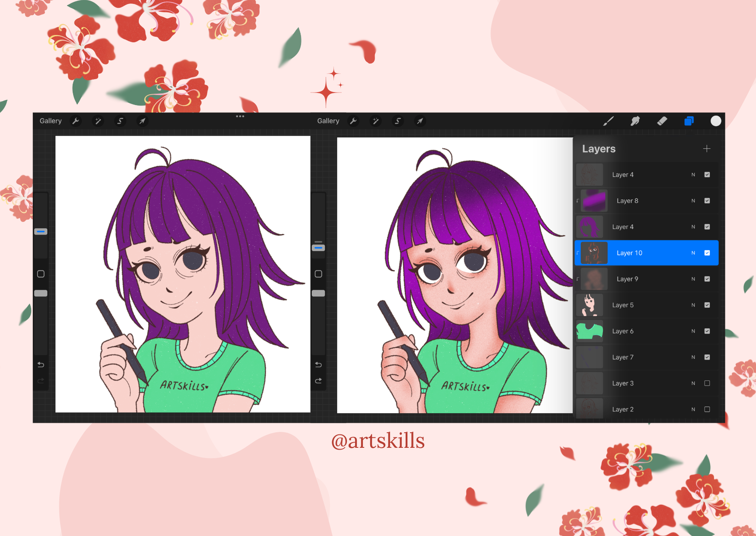
Task: Open Actions wrench in the left Procreate window
Action: pyautogui.click(x=76, y=121)
